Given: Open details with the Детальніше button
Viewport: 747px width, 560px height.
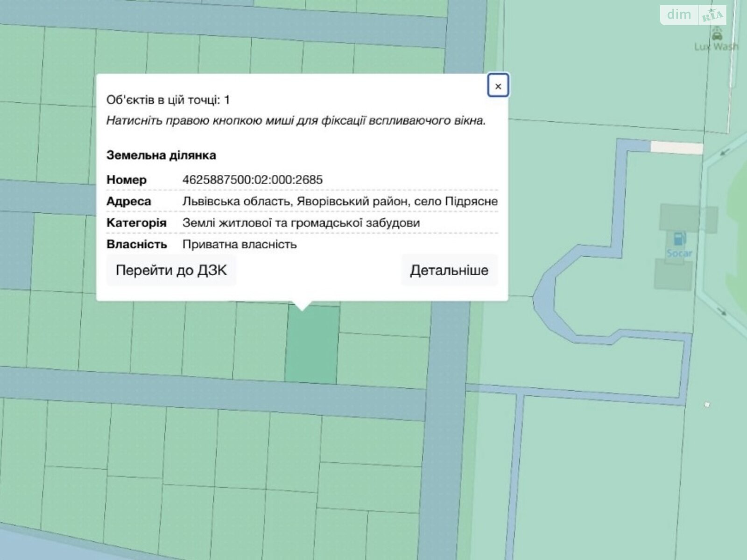Looking at the screenshot, I should (x=449, y=270).
